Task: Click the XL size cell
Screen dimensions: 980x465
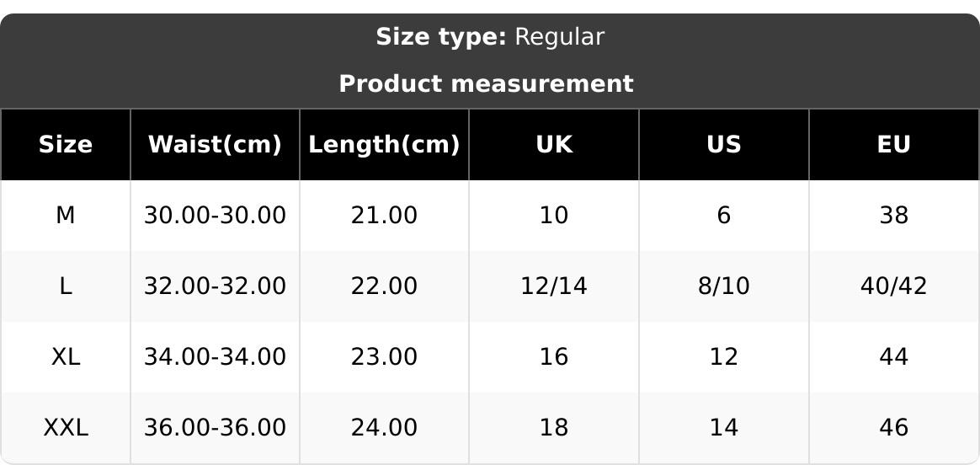Action: (x=66, y=357)
